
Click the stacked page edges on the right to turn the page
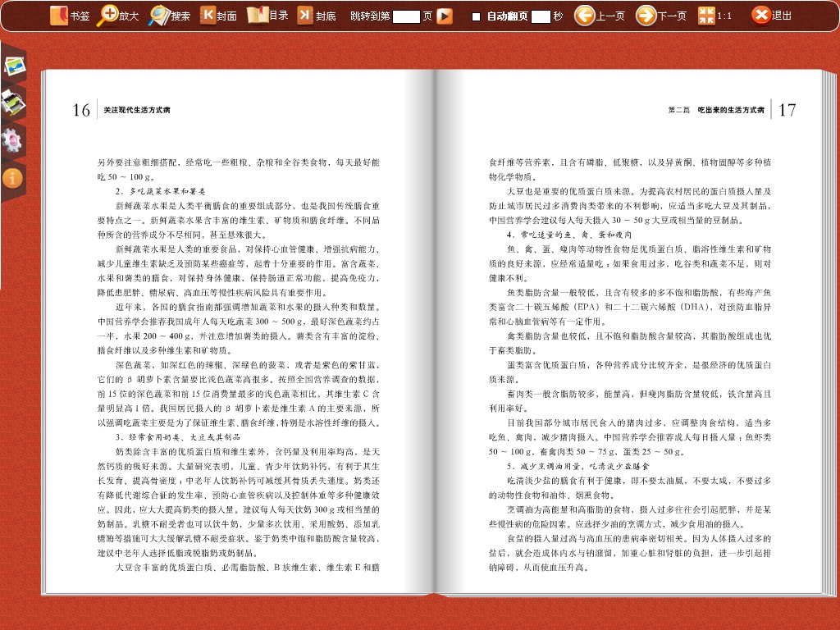[x=829, y=332]
